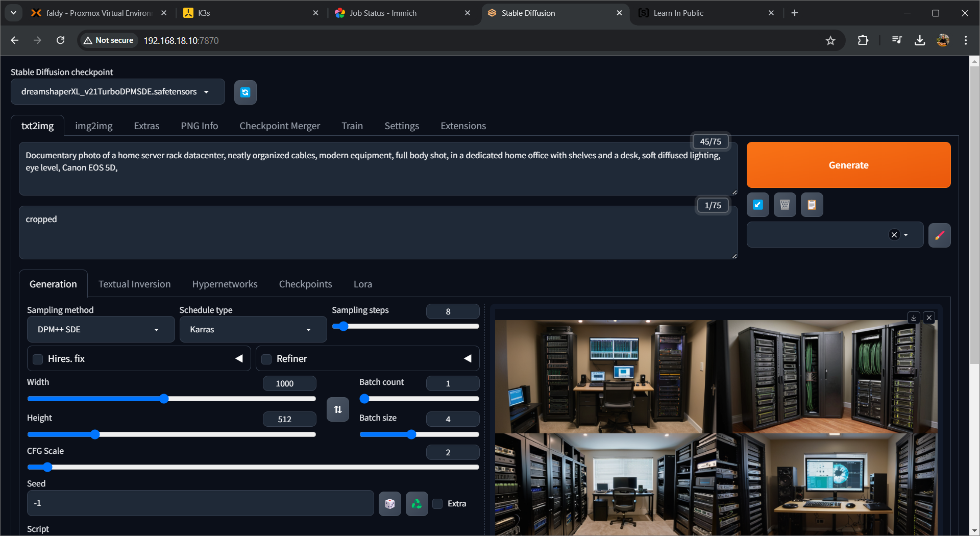980x536 pixels.
Task: Apply styles using the clipboard icon
Action: tap(812, 205)
